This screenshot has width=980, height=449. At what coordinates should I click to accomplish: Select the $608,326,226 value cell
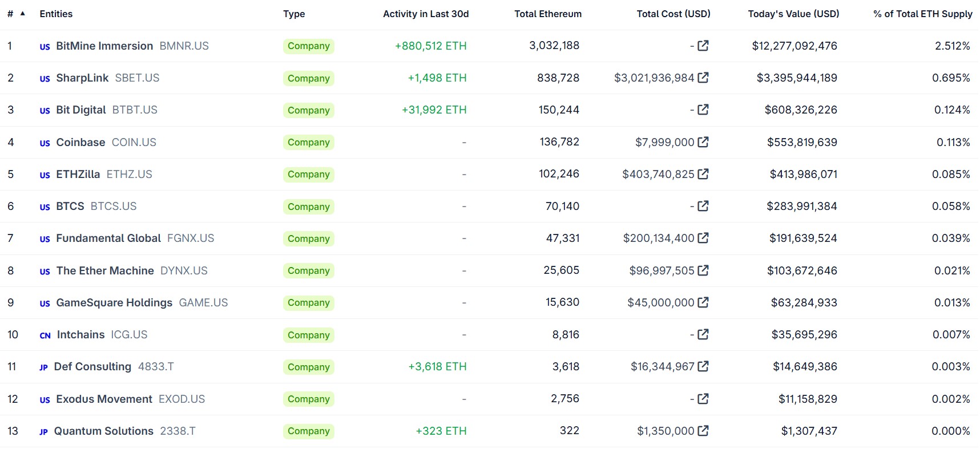tap(801, 110)
